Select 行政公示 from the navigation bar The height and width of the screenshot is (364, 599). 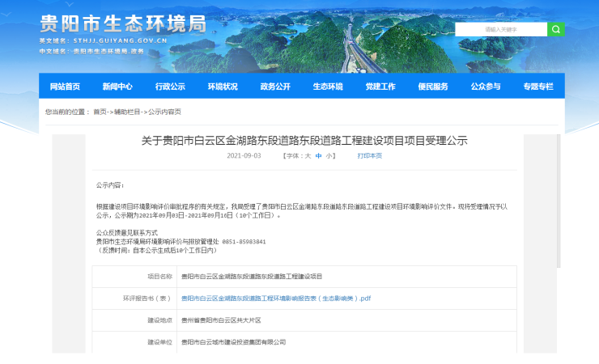170,87
